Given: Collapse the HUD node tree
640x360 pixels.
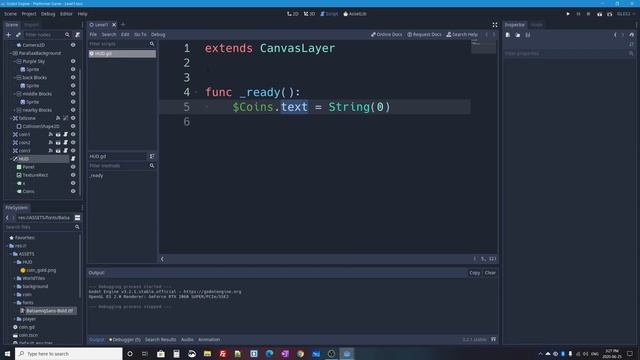Looking at the screenshot, I should coord(11,159).
